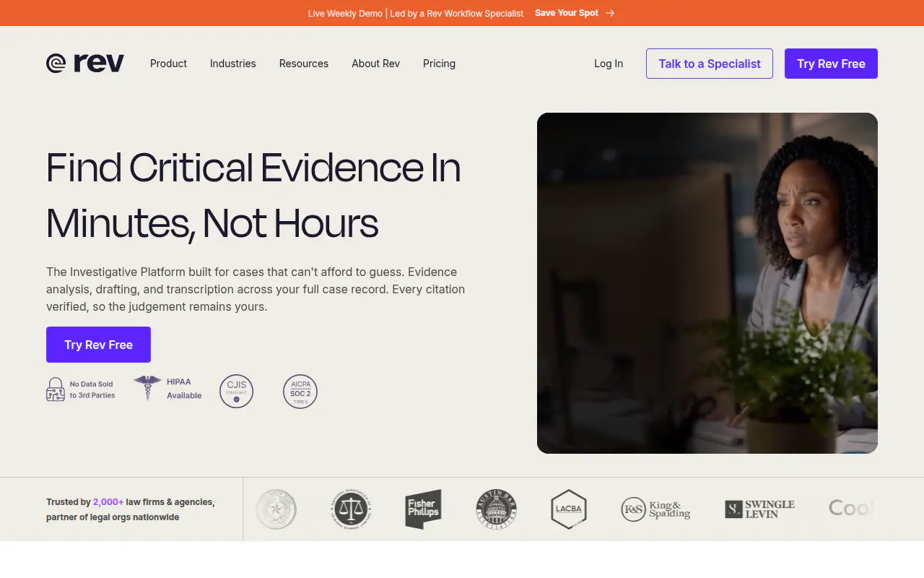Screen dimensions: 924x578
Task: Open the Product menu
Action: [168, 64]
